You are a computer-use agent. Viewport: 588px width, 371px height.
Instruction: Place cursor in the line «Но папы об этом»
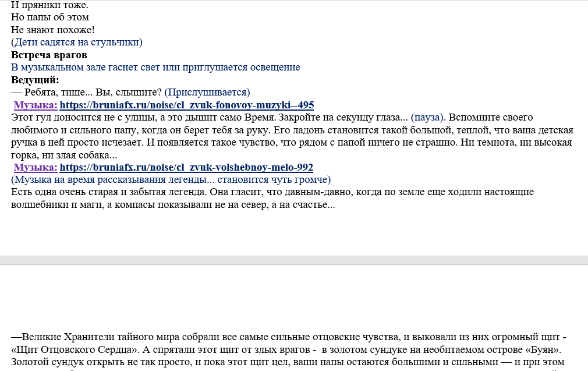(x=50, y=17)
